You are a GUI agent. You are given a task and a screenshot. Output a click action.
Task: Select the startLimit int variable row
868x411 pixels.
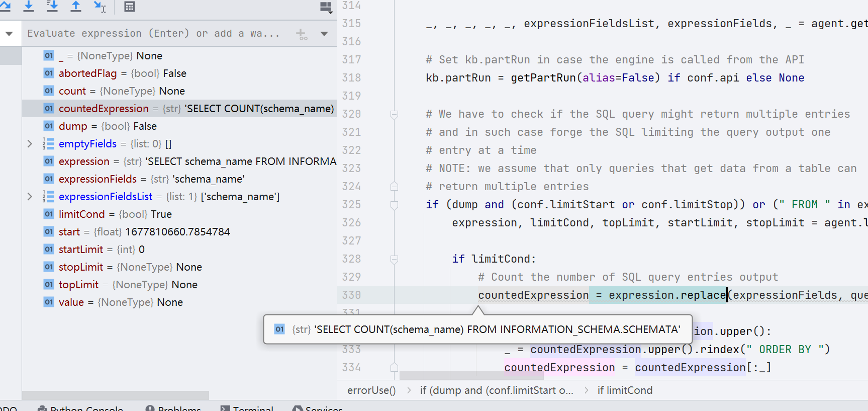coord(179,250)
